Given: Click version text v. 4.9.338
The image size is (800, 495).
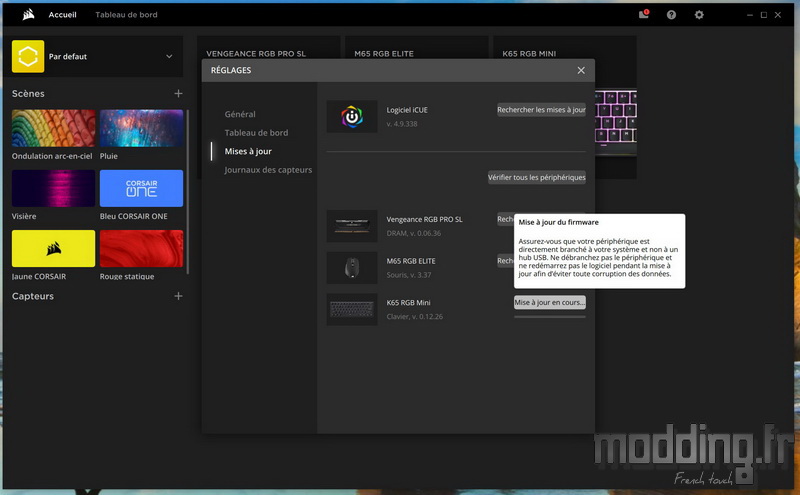Looking at the screenshot, I should 402,124.
